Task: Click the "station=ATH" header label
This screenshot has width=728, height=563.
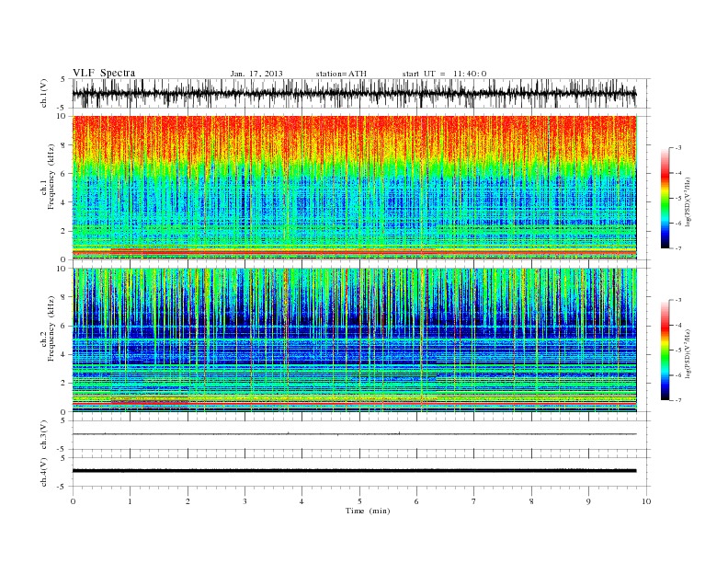Action: click(341, 74)
